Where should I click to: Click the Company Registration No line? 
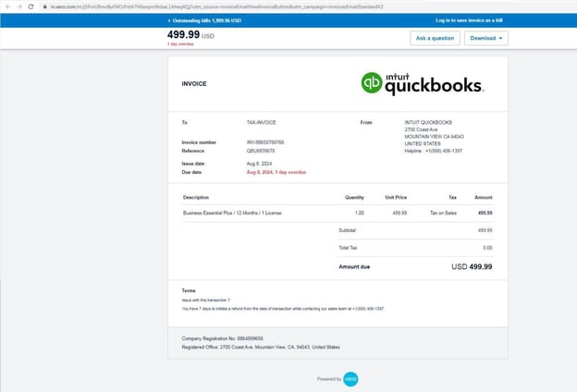pos(222,338)
